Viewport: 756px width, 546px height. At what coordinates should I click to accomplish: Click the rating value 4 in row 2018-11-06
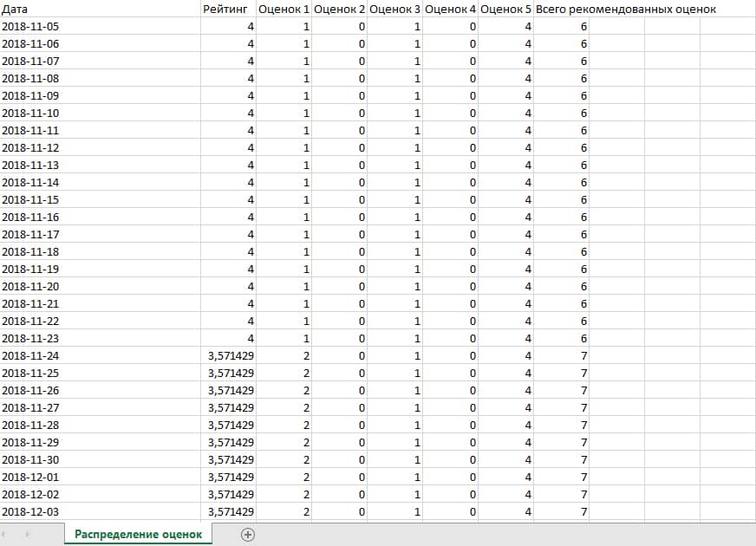click(228, 44)
